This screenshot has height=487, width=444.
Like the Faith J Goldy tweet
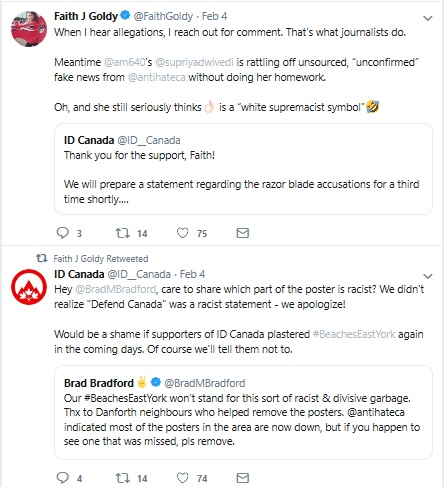(x=182, y=233)
